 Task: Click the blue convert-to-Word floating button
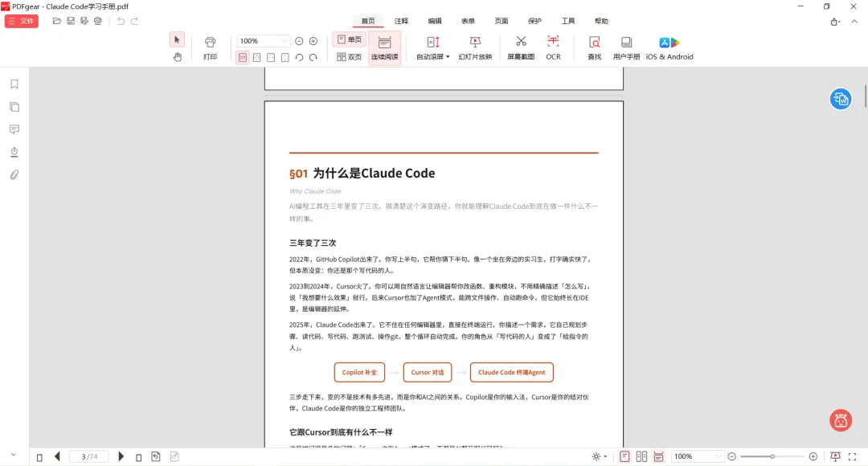(841, 99)
